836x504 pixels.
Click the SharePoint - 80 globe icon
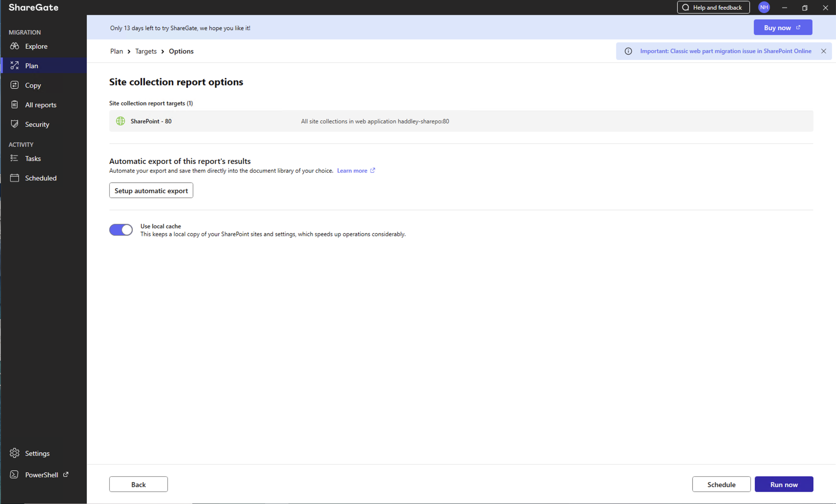click(x=120, y=121)
